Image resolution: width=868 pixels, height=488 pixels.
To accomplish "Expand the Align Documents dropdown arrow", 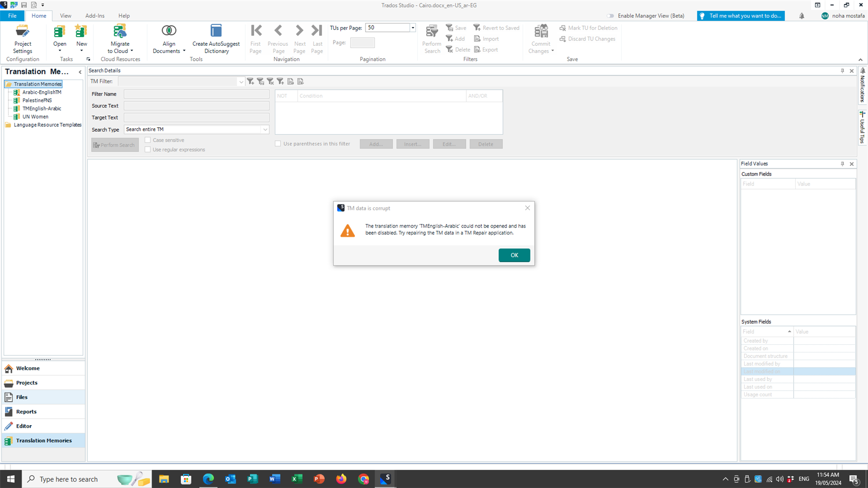I will pyautogui.click(x=184, y=51).
